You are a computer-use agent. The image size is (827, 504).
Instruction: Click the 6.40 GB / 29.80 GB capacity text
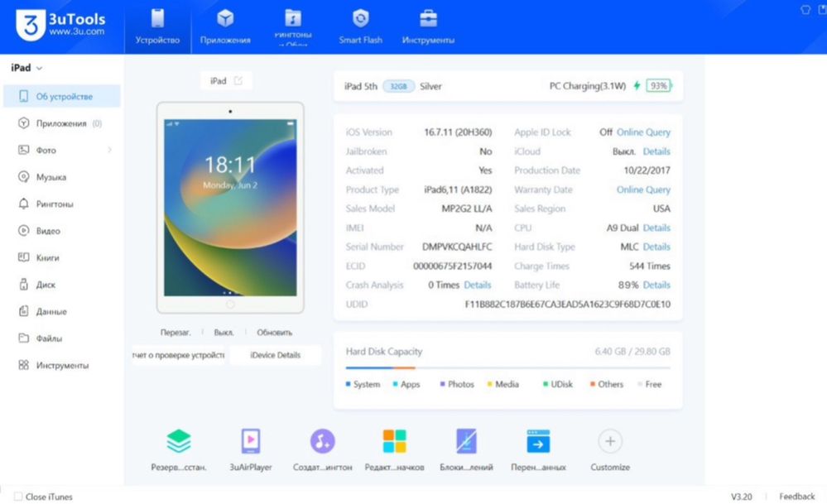tap(632, 352)
